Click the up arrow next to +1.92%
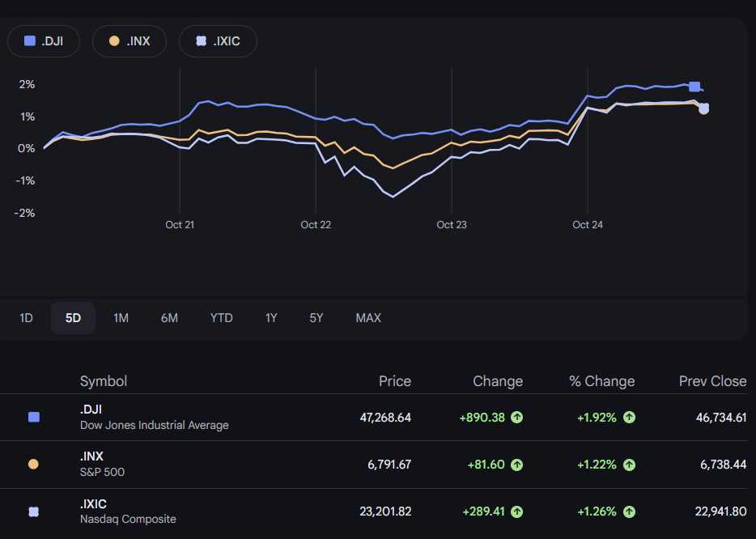 [629, 417]
